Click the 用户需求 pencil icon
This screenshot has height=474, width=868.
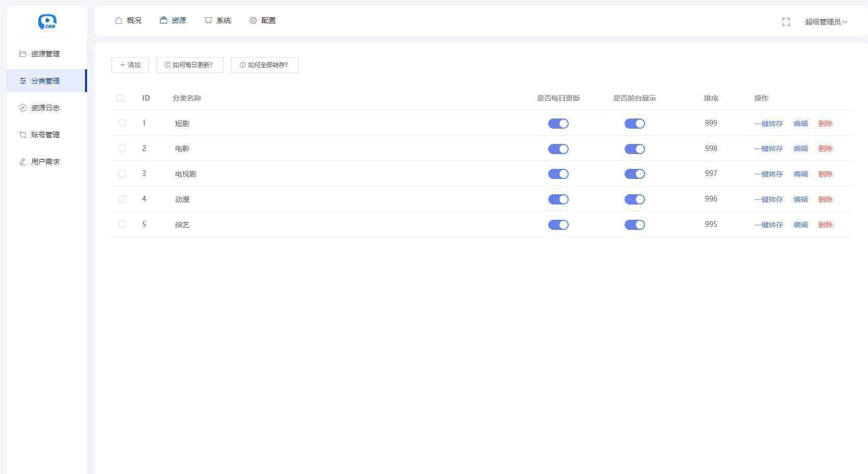[x=22, y=162]
